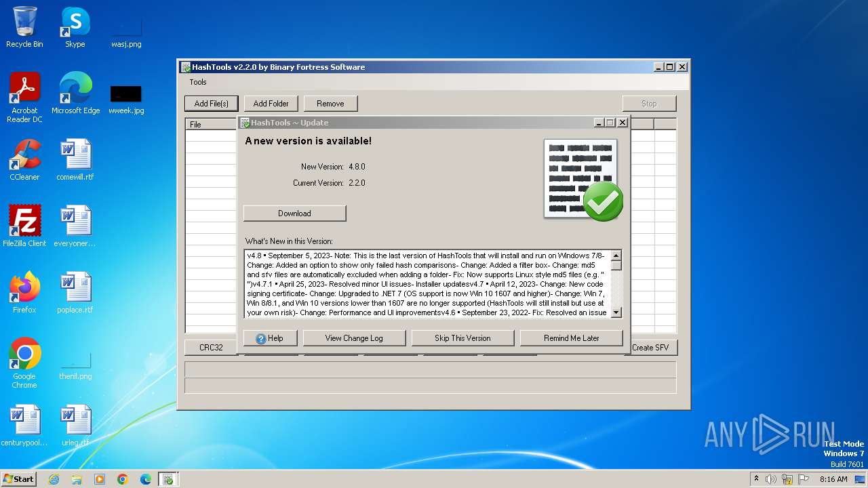Open the Recycle Bin desktop icon
The image size is (868, 488).
click(24, 27)
